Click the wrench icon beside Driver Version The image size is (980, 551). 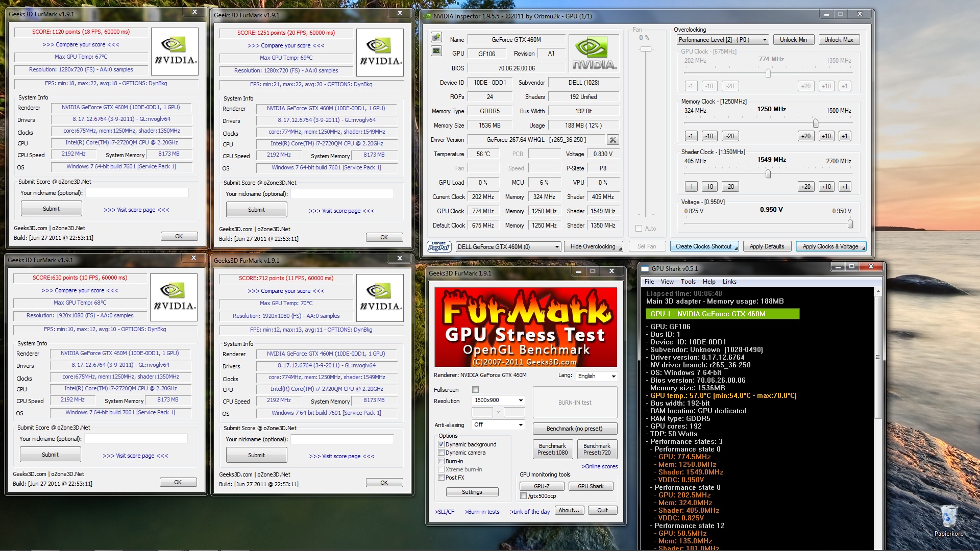pyautogui.click(x=612, y=140)
